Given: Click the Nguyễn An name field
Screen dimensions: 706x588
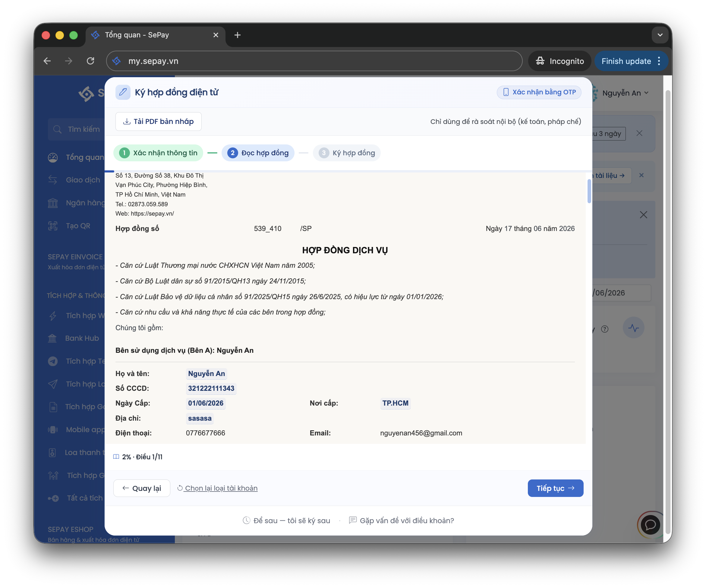Looking at the screenshot, I should (206, 374).
